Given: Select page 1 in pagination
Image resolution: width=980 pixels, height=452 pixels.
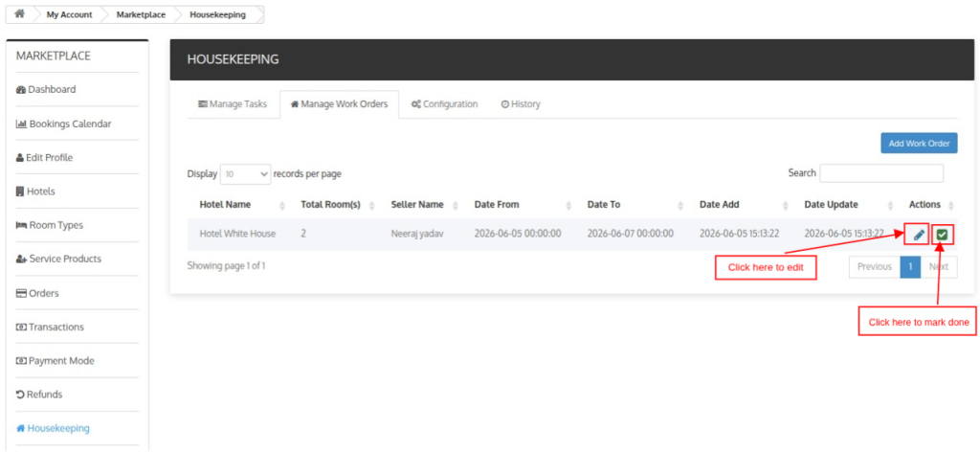Looking at the screenshot, I should click(x=911, y=267).
